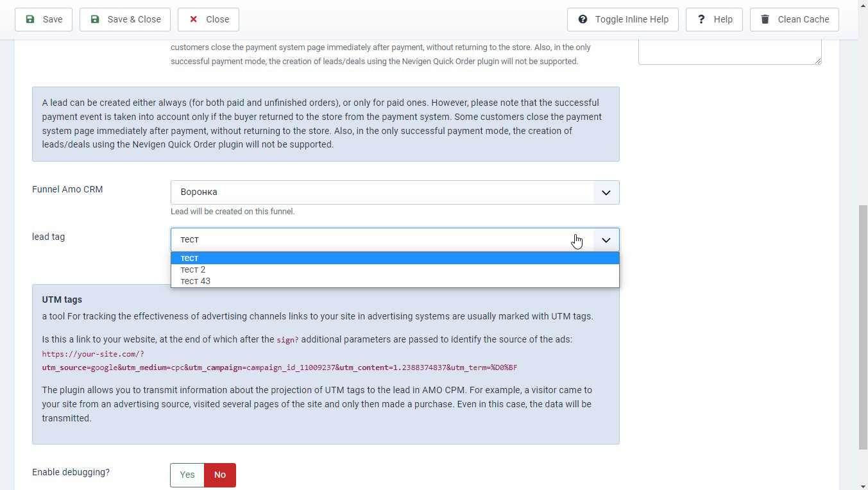Viewport: 868px width, 490px height.
Task: Click the Enable debugging? label
Action: (71, 472)
